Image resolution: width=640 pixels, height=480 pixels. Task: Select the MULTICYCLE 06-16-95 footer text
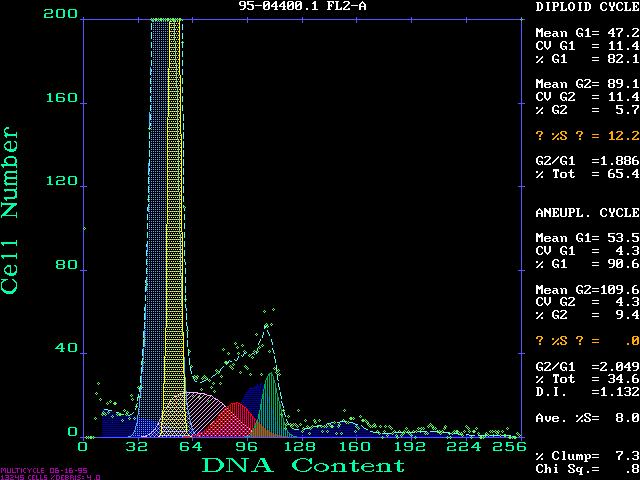(44, 471)
